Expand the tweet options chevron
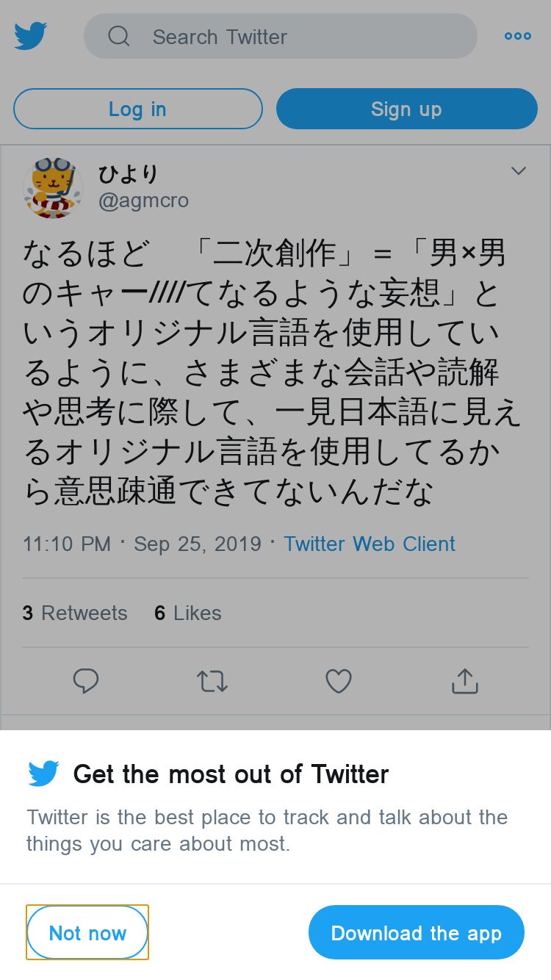The image size is (551, 980). pyautogui.click(x=519, y=171)
